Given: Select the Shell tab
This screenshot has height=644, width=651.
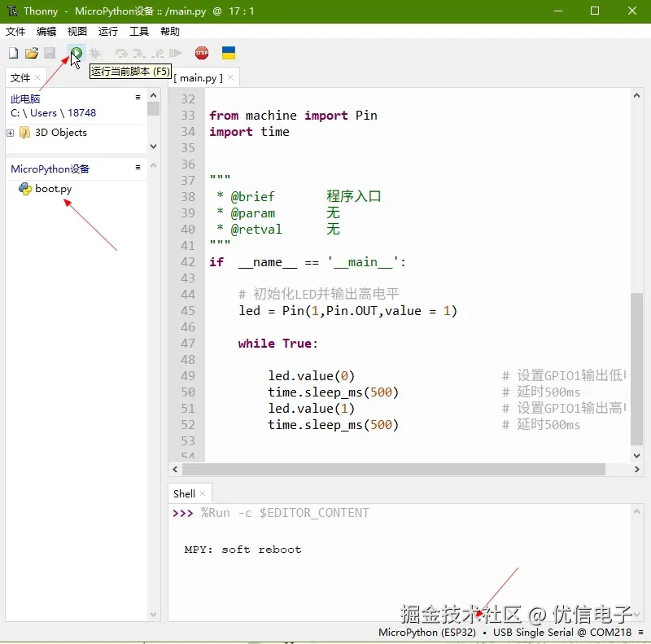Looking at the screenshot, I should pyautogui.click(x=184, y=494).
